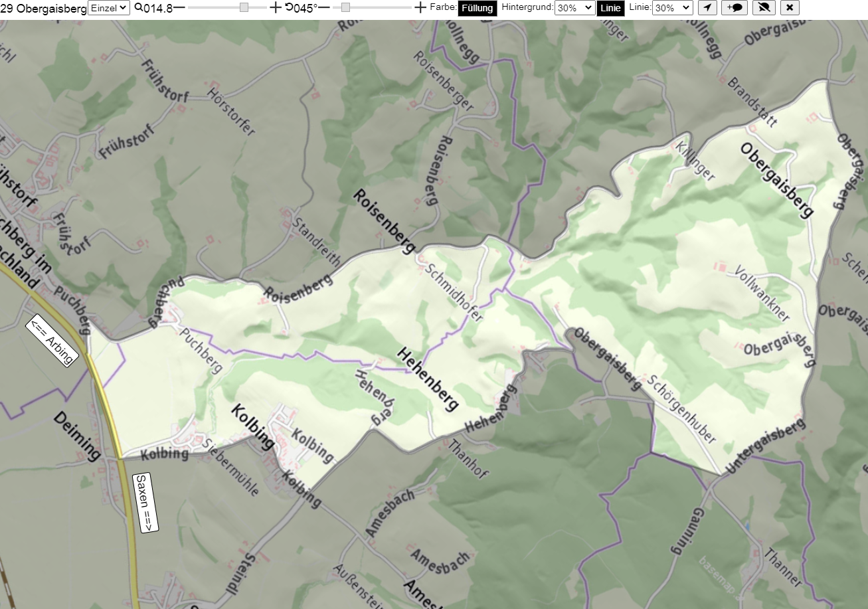868x609 pixels.
Task: Click the zoom slider handle
Action: point(244,7)
